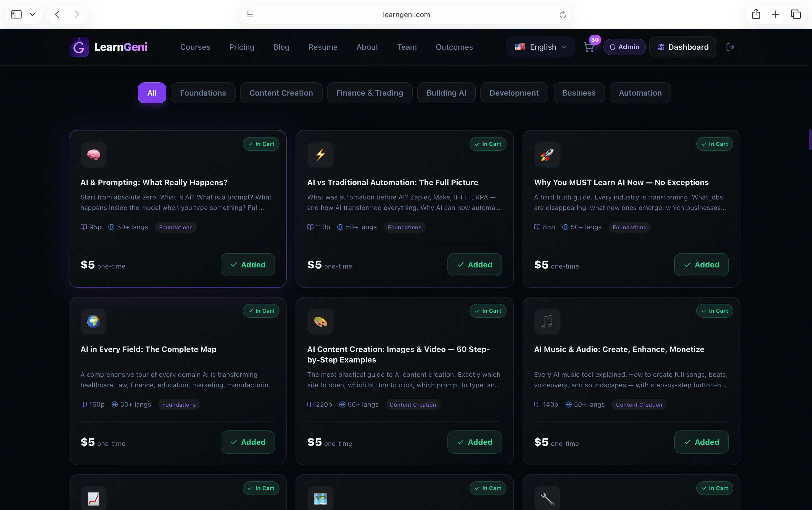Open the About nav link
812x510 pixels.
tap(367, 47)
